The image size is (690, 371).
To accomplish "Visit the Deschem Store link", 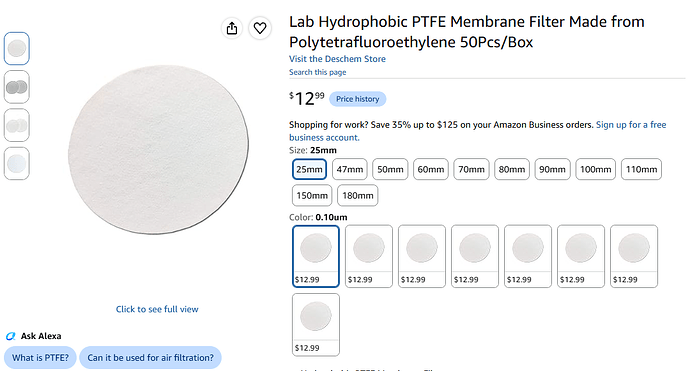I will [x=337, y=59].
